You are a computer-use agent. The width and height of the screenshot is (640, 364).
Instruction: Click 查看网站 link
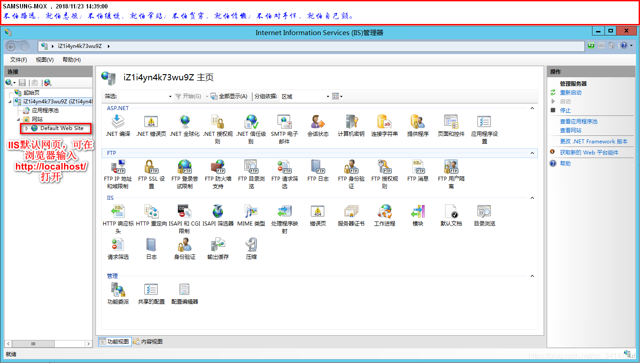(x=571, y=131)
